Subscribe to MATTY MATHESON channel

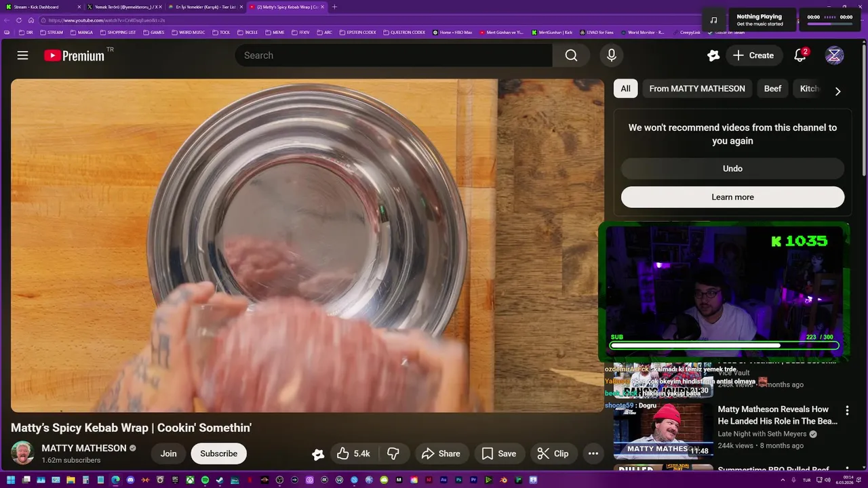coord(218,453)
